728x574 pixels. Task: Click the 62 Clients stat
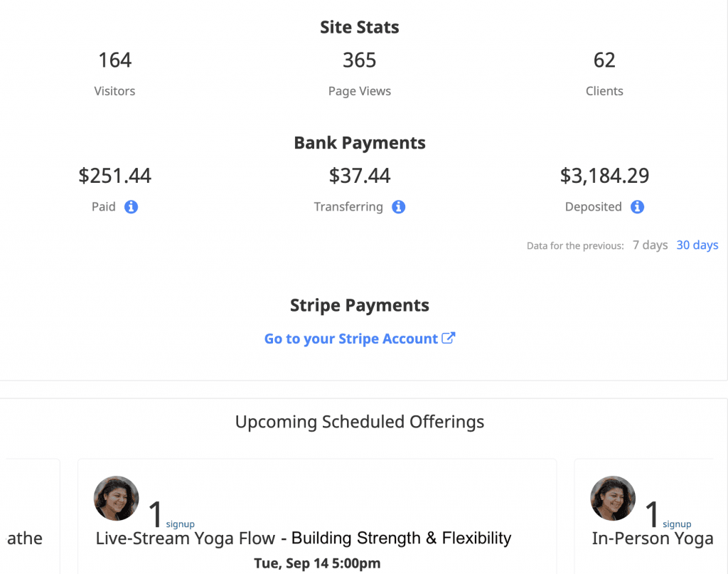coord(604,73)
